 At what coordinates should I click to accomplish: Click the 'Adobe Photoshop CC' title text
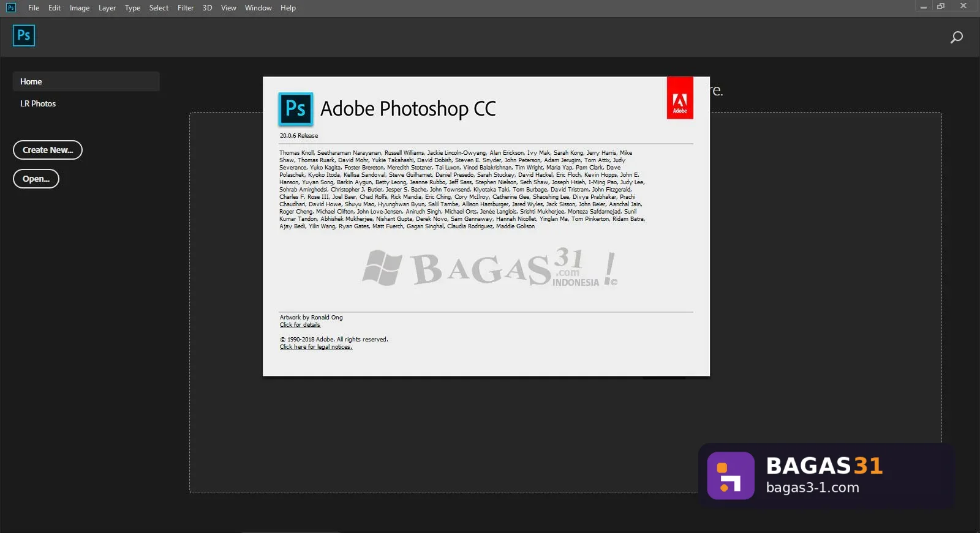pyautogui.click(x=408, y=109)
